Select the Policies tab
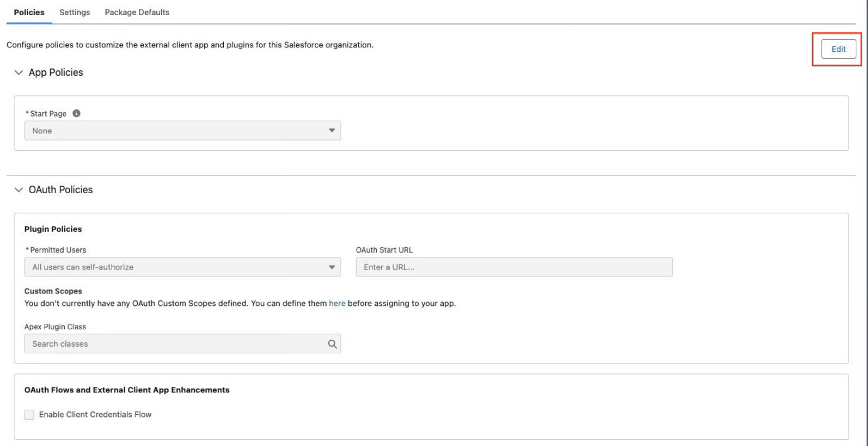868x446 pixels. [x=28, y=12]
